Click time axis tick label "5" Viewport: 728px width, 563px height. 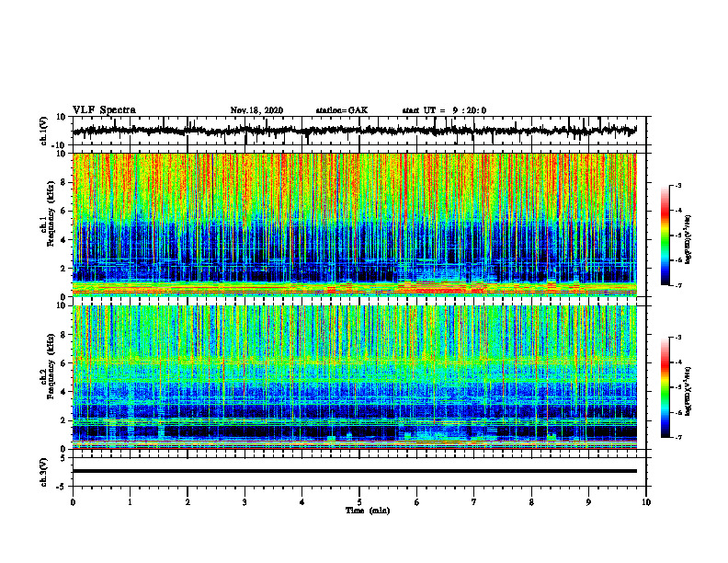click(x=359, y=502)
